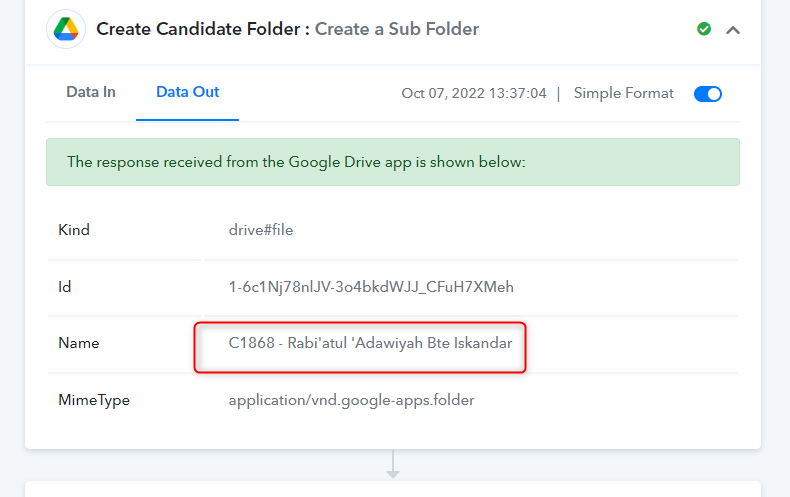The height and width of the screenshot is (497, 790).
Task: Click the Create a Sub Folder action text
Action: [x=397, y=29]
